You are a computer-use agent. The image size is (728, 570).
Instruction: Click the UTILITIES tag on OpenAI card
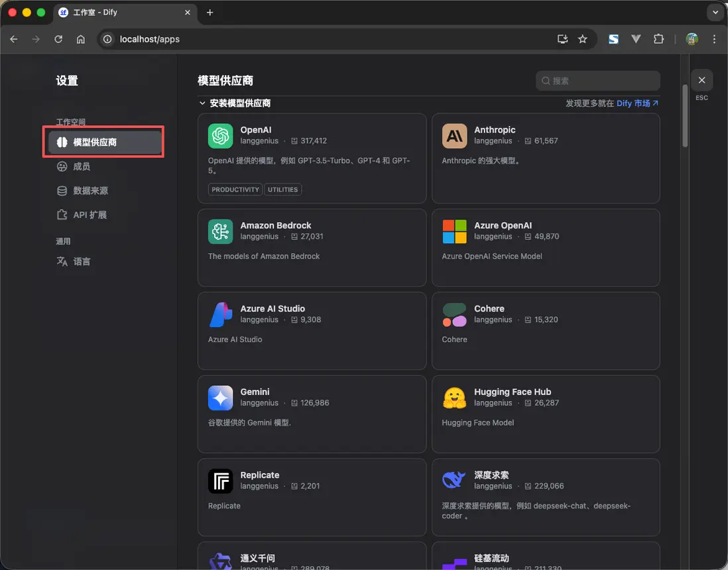(282, 190)
